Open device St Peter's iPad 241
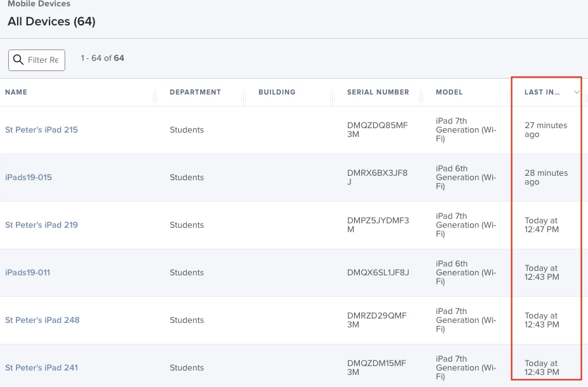588x387 pixels. (x=42, y=368)
